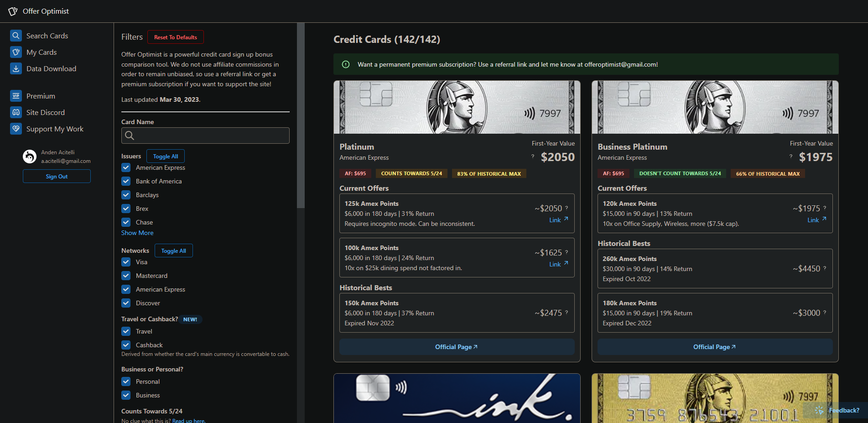Click the Offer Optimist logo icon
Screen dimensions: 868x423
click(13, 11)
